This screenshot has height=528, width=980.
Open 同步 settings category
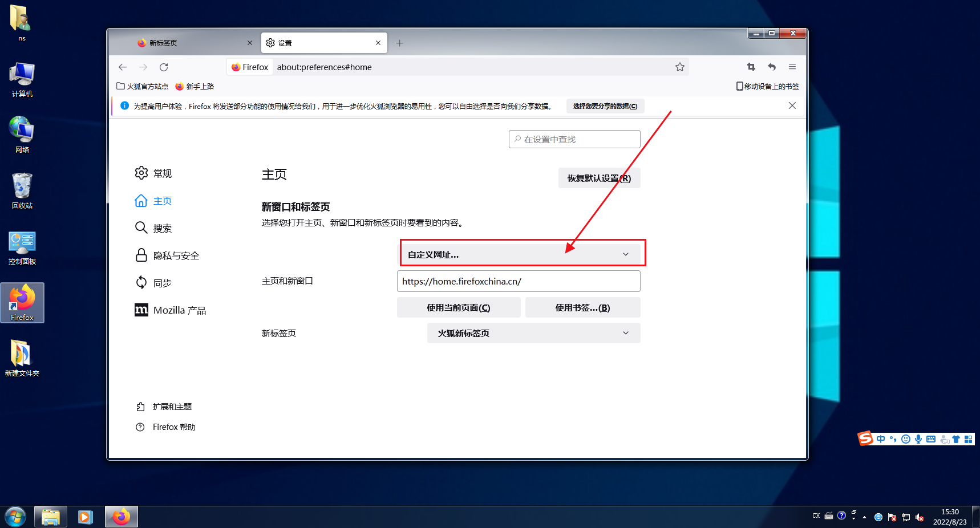click(153, 283)
